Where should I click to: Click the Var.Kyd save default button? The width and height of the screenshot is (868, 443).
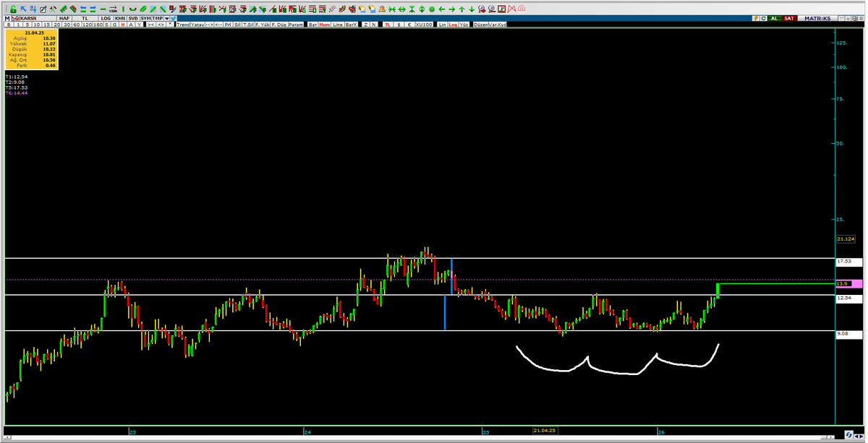tap(498, 25)
